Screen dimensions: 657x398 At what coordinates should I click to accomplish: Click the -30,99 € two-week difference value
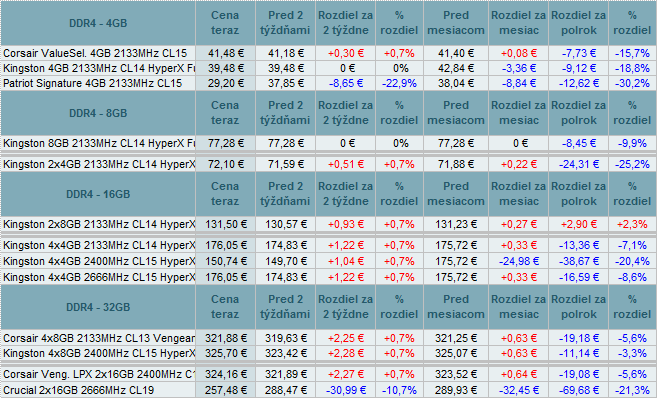click(x=346, y=390)
